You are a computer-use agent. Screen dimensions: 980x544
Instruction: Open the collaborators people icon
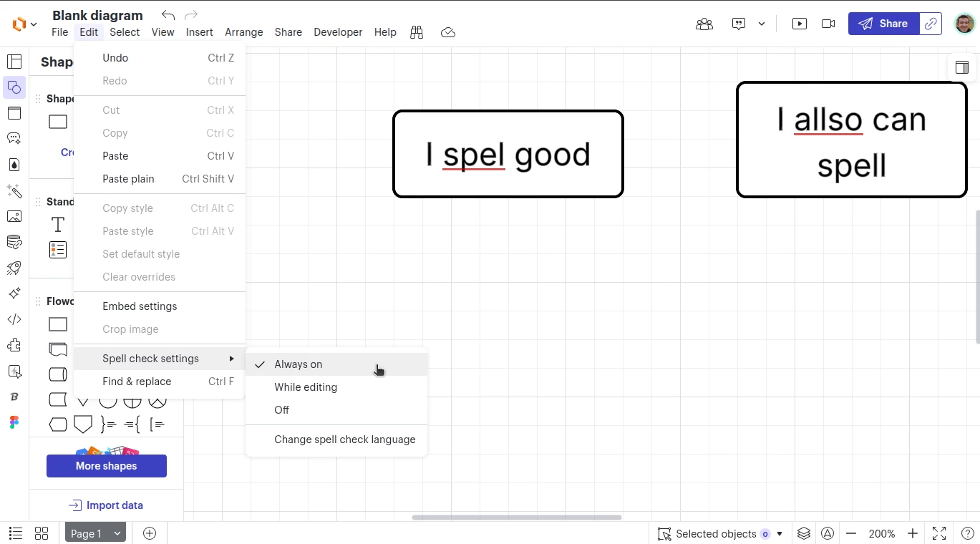(x=704, y=24)
